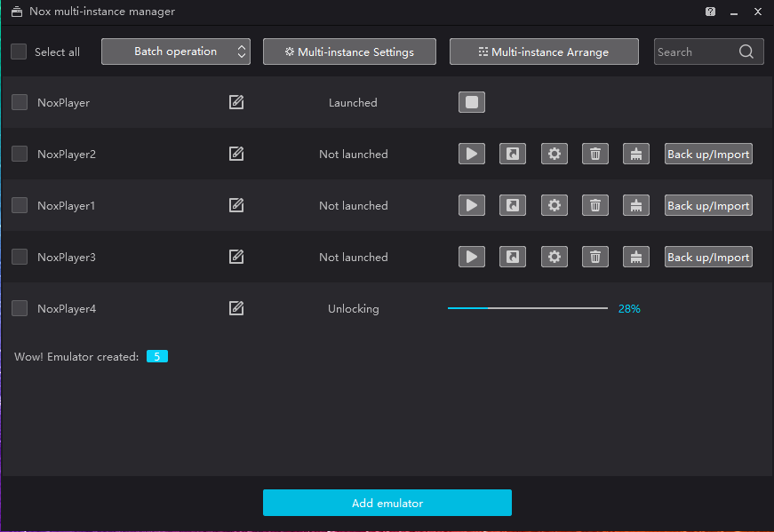The height and width of the screenshot is (532, 774).
Task: Open Multi-instance Settings
Action: tap(349, 52)
